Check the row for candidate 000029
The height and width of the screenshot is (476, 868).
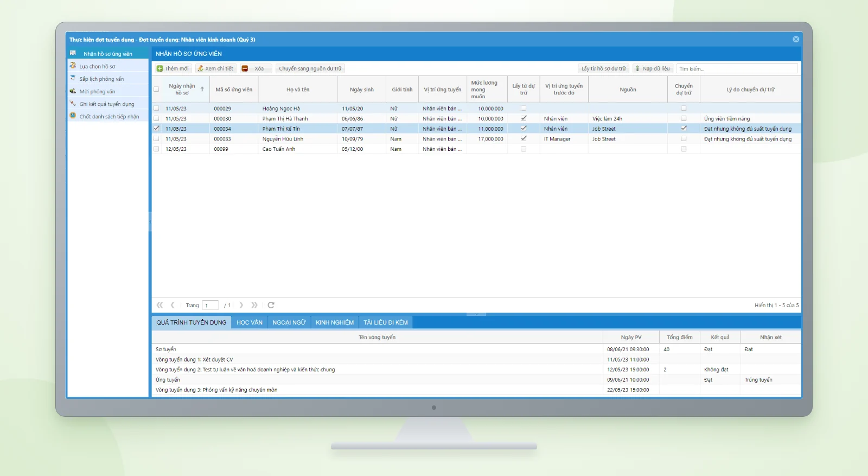156,108
